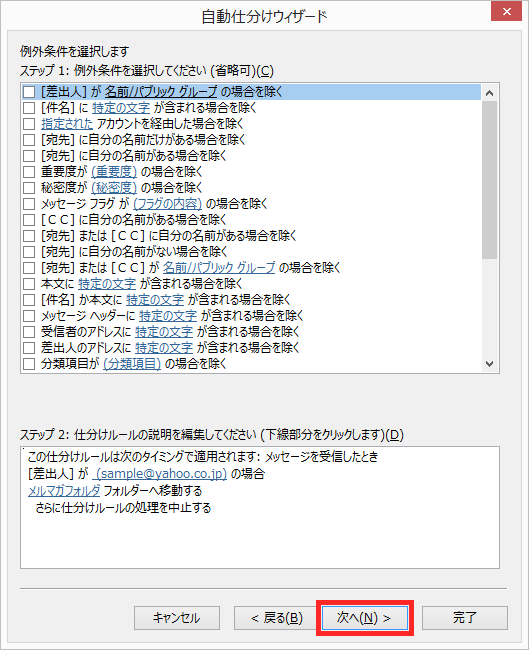Click 特定の文字 link in 本文に row
The width and height of the screenshot is (529, 650).
click(107, 284)
